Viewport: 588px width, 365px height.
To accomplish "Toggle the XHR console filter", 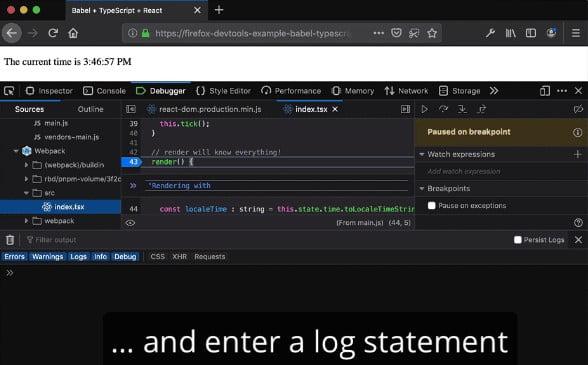I will point(179,257).
